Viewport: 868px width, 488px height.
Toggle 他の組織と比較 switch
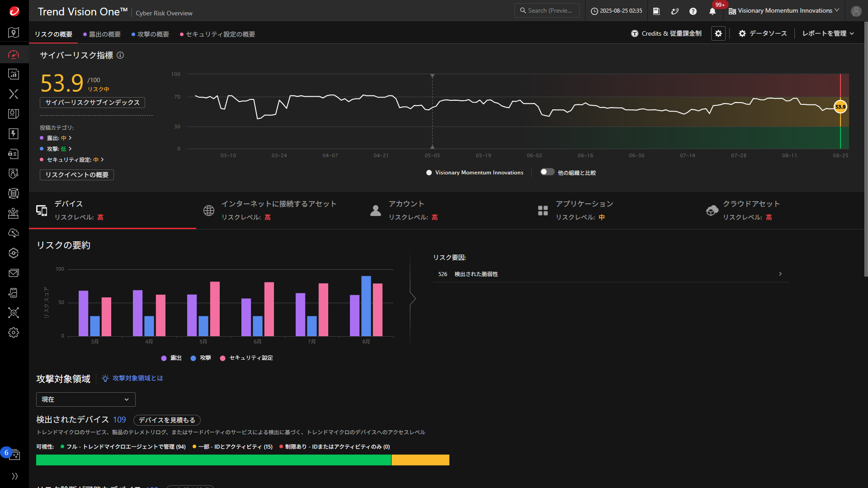(x=547, y=172)
